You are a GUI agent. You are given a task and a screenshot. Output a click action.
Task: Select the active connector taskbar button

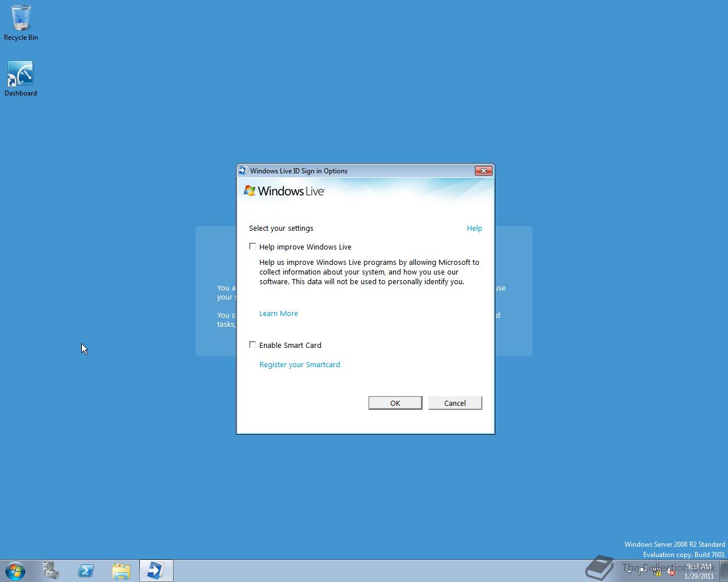(x=156, y=571)
